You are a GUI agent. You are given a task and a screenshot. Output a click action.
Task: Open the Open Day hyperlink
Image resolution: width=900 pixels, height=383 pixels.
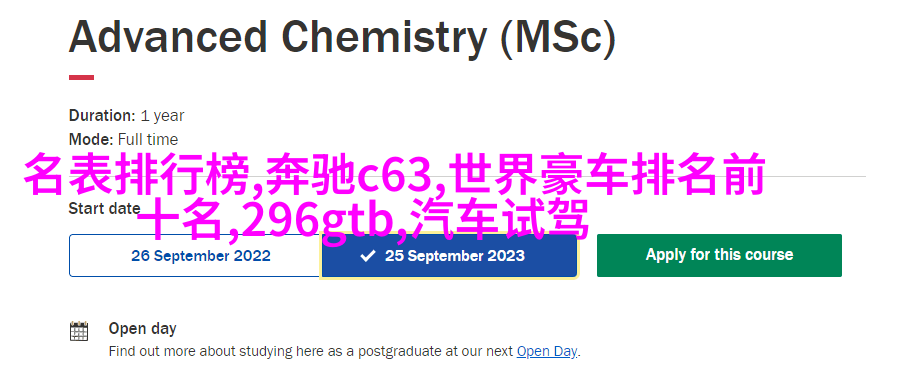(x=546, y=351)
